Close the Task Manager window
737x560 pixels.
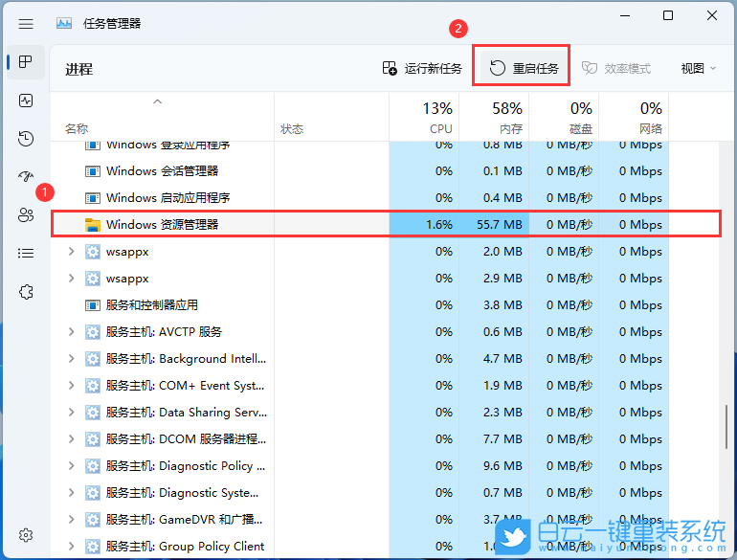(x=711, y=15)
